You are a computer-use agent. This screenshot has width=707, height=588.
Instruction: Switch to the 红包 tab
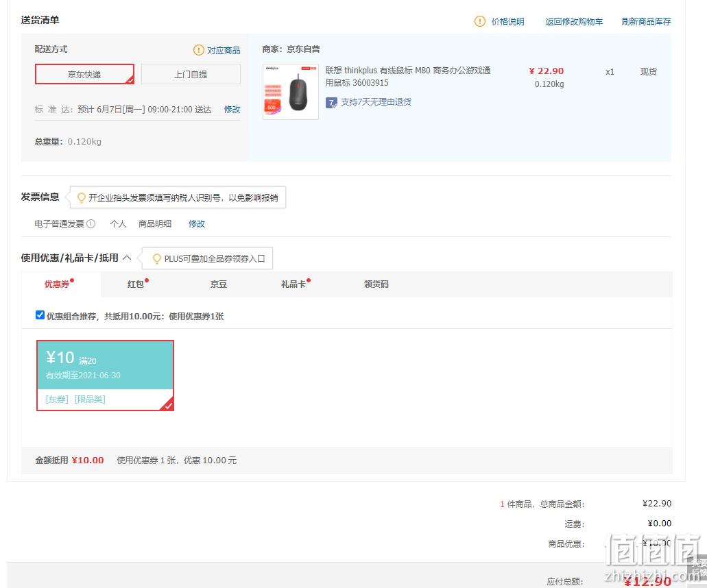(136, 284)
